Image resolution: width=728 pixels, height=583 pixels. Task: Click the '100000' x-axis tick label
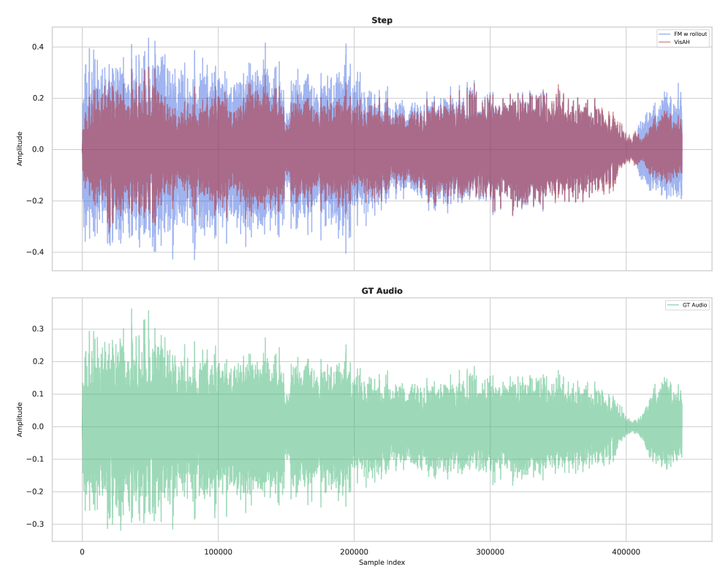(219, 552)
